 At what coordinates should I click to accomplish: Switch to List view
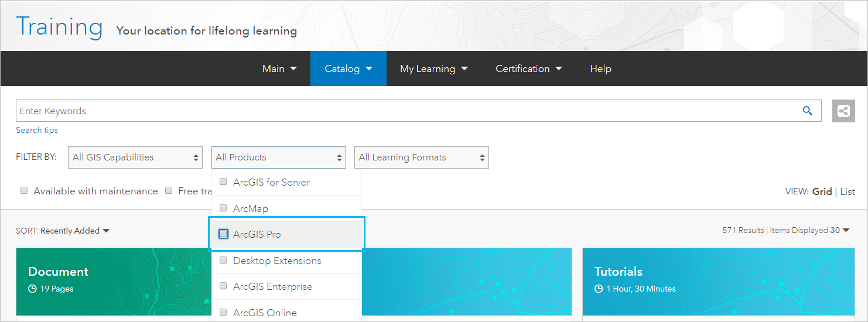848,191
